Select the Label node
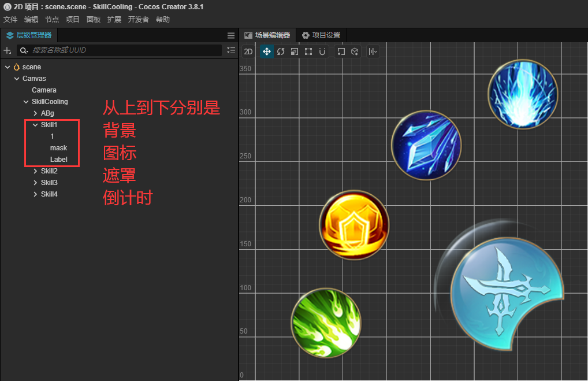The image size is (588, 381). (59, 160)
